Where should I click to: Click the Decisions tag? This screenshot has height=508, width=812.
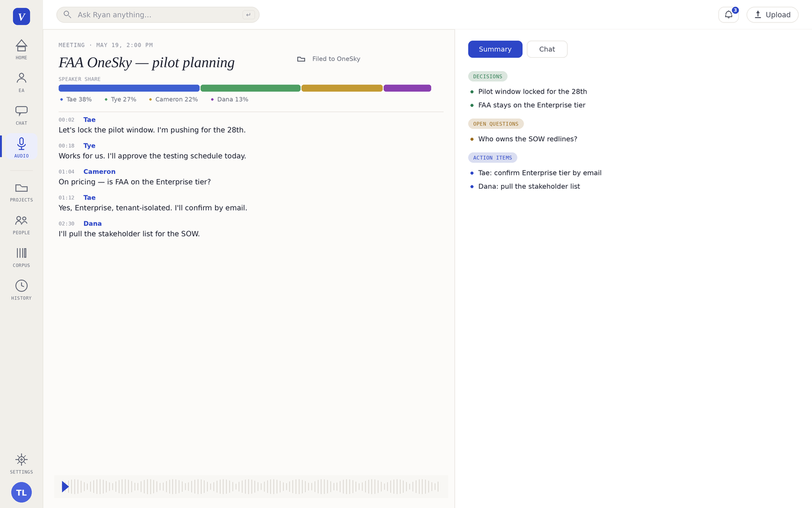(488, 76)
